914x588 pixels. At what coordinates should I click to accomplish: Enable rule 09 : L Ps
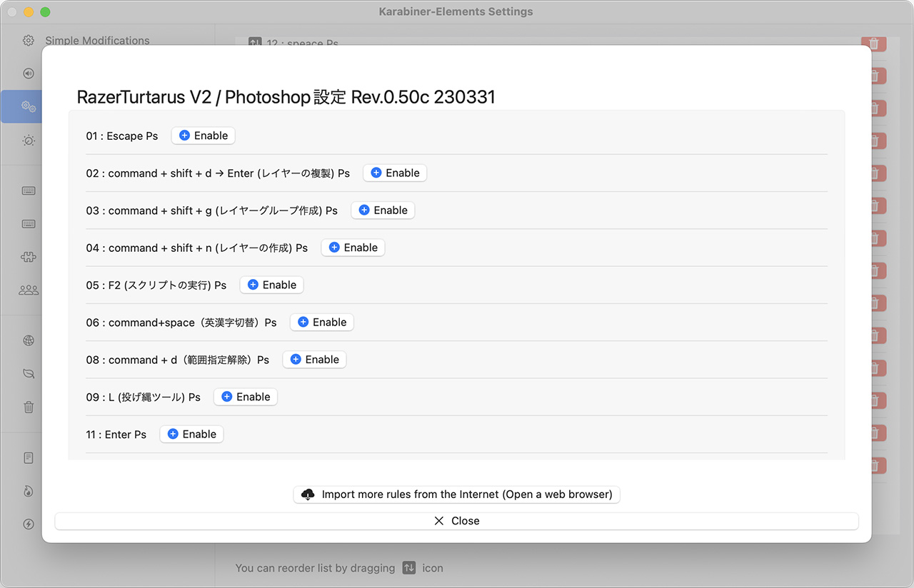click(246, 397)
